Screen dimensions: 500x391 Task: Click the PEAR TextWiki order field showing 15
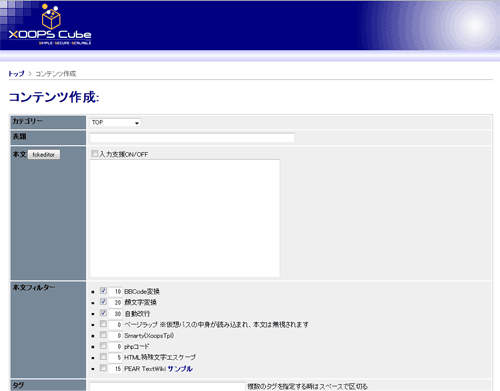(x=116, y=369)
